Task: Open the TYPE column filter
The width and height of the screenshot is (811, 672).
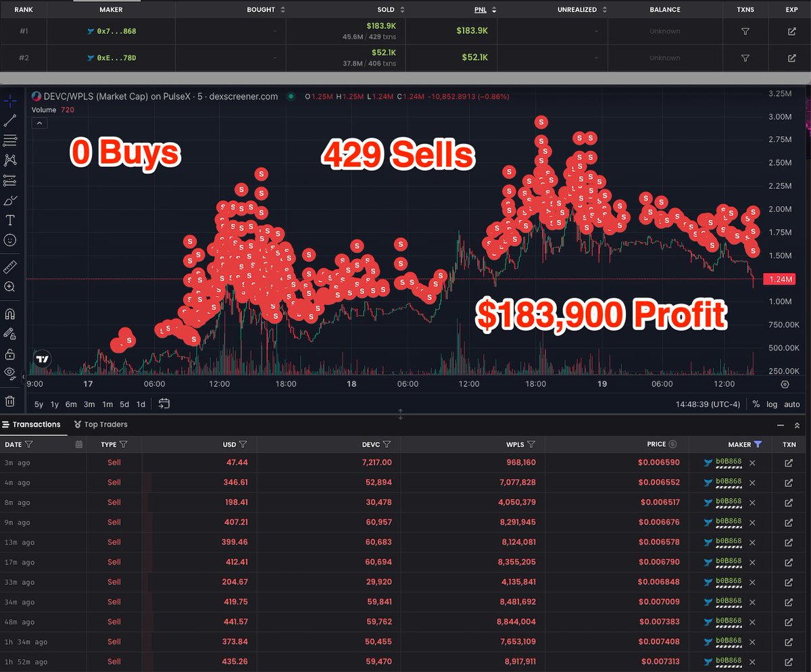Action: 123,445
